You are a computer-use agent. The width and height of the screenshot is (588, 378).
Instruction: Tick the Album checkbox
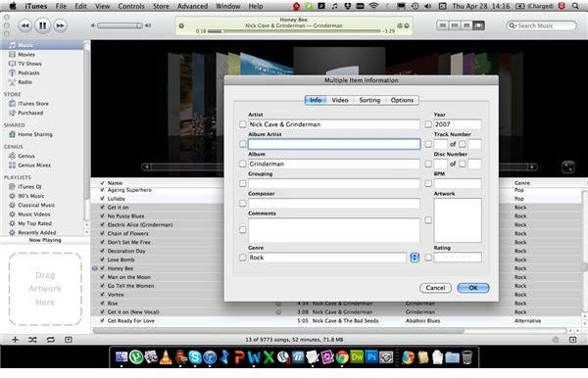pos(243,164)
